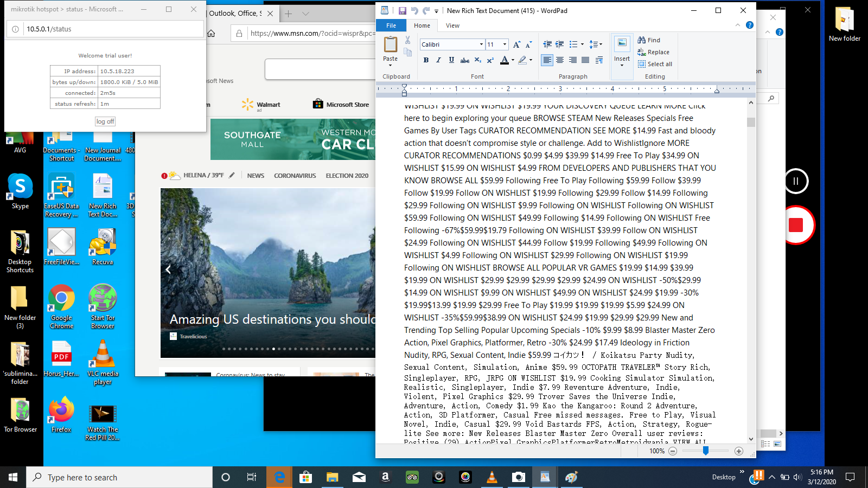Toggle underline formatting in WordPad
The height and width of the screenshot is (488, 868).
tap(451, 60)
